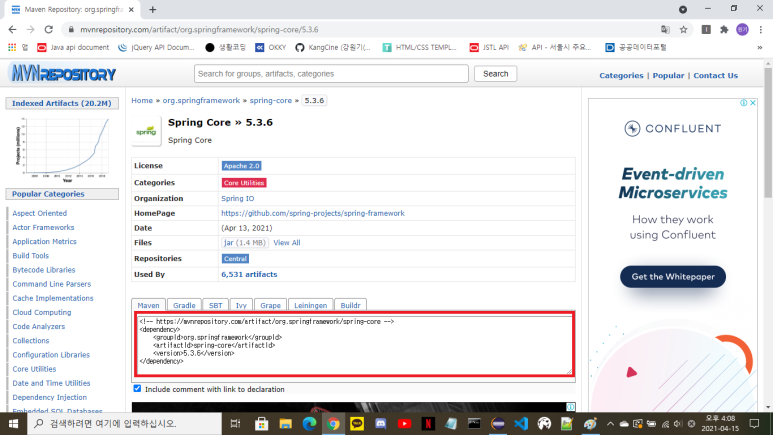Open the GitHub spring-framework homepage link
The height and width of the screenshot is (435, 773).
(x=313, y=213)
